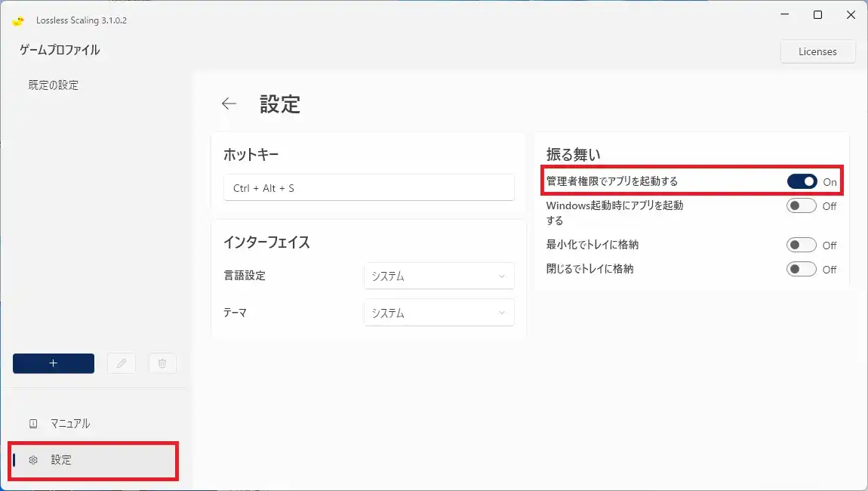Click the Ctrl + Alt + S hotkey field
The height and width of the screenshot is (491, 868).
(368, 188)
